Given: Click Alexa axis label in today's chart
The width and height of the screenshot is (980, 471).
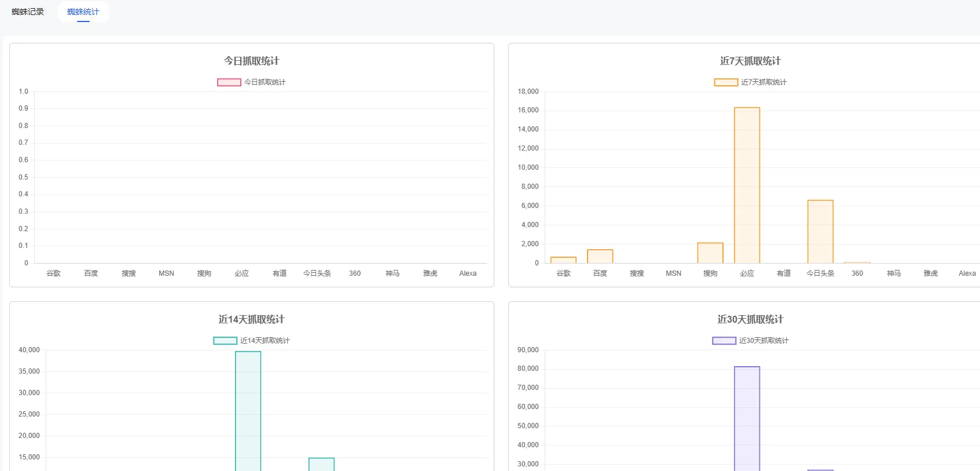Looking at the screenshot, I should tap(468, 273).
